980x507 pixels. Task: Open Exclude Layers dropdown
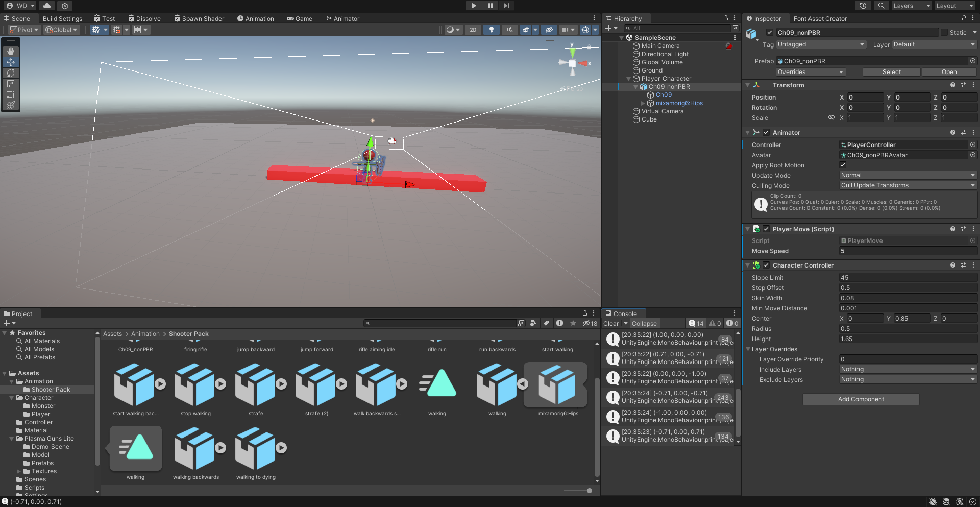[x=908, y=379]
